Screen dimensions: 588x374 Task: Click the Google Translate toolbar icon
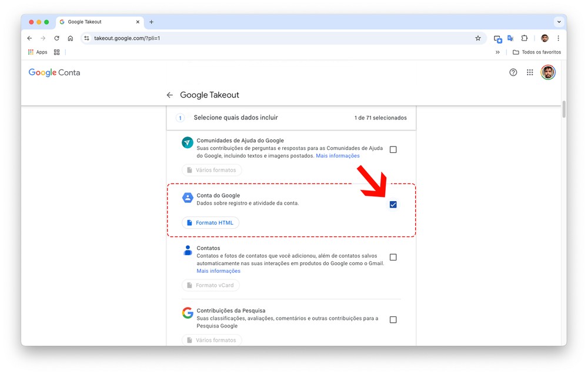click(510, 38)
